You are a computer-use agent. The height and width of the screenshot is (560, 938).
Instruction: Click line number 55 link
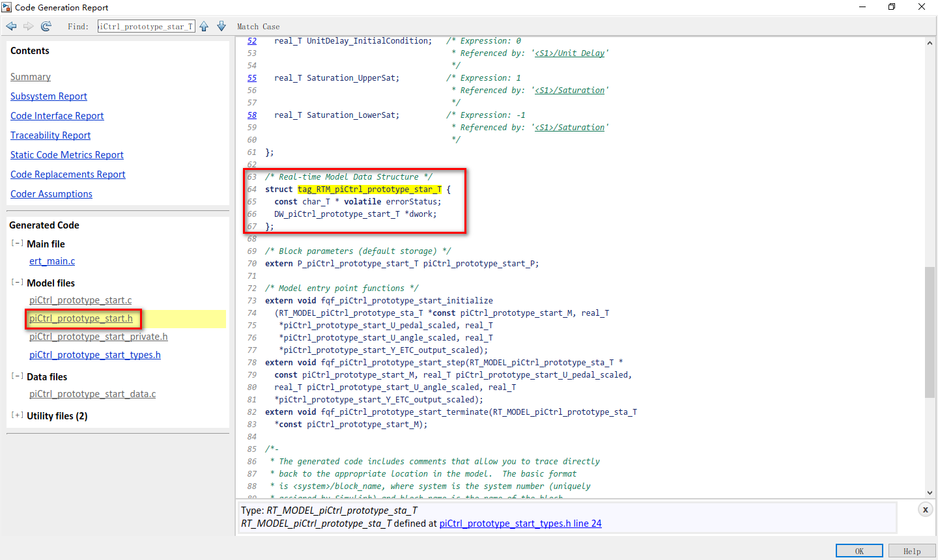252,78
